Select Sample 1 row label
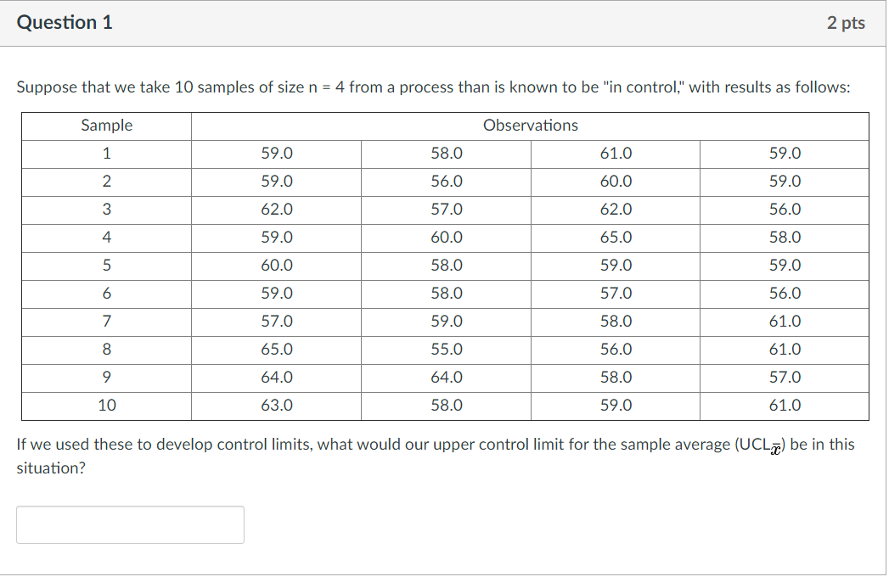 (x=106, y=153)
